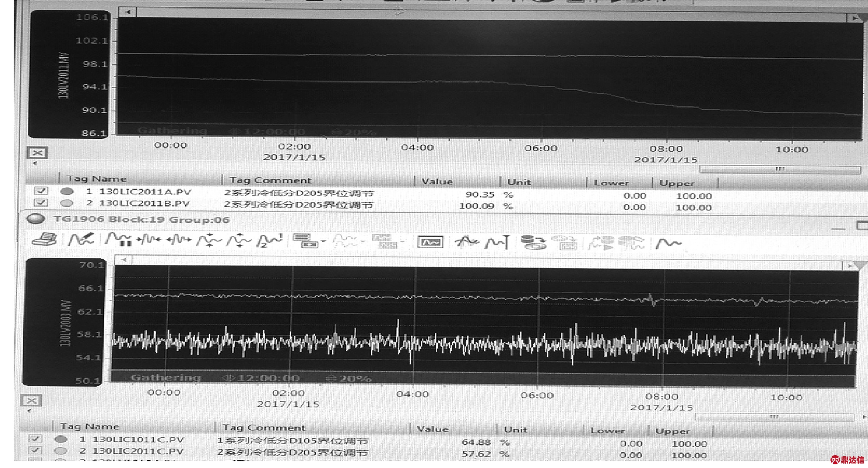The image size is (868, 468).
Task: Expand the data axis with vertical outward arrows
Action: tap(239, 240)
